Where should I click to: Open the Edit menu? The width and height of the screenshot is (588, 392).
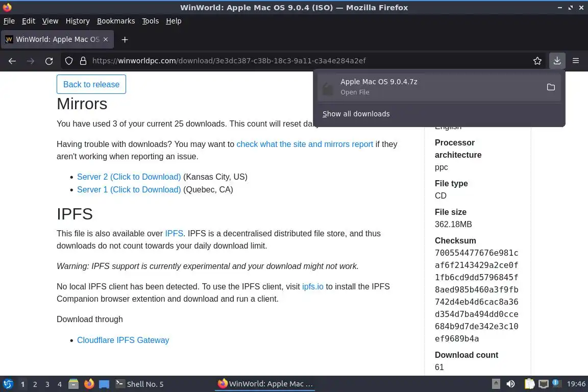pyautogui.click(x=29, y=21)
